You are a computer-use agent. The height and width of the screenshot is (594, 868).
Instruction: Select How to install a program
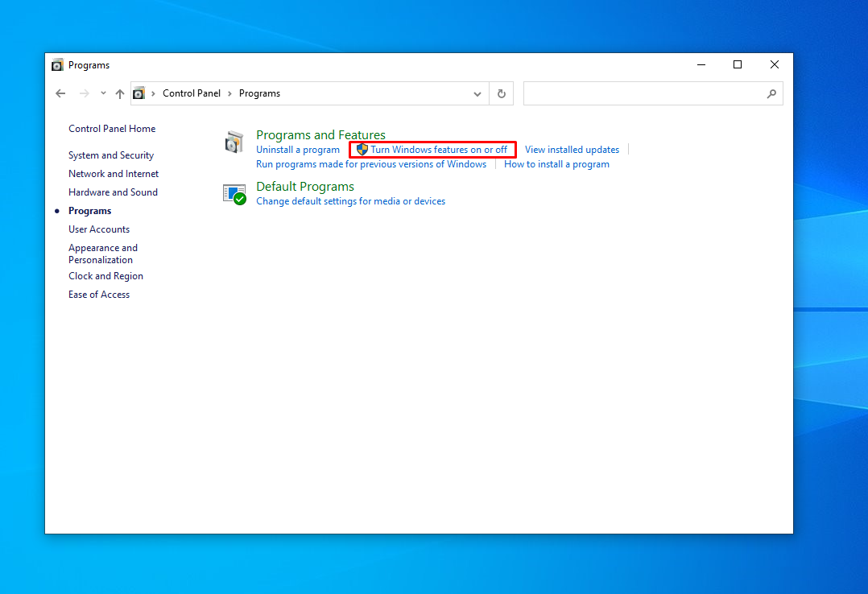[x=556, y=164]
